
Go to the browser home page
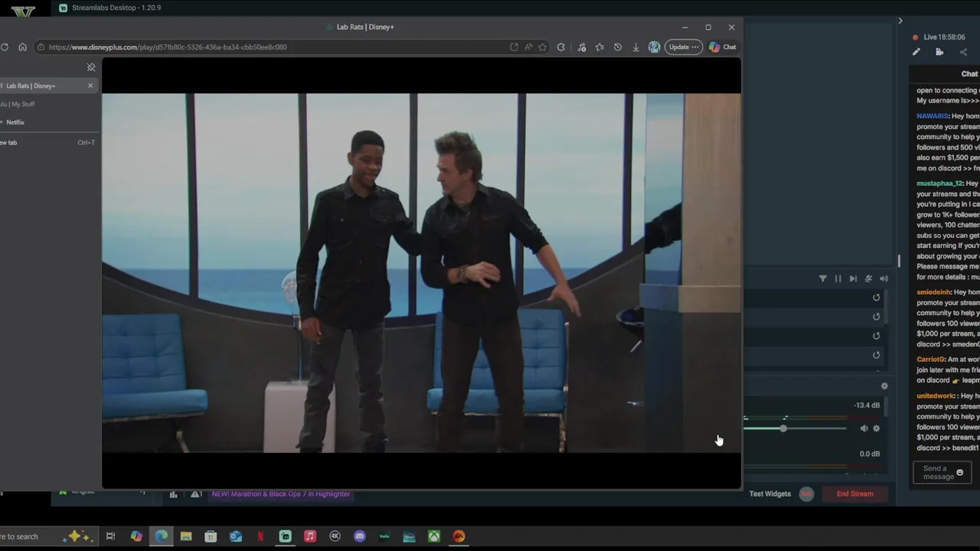[22, 47]
